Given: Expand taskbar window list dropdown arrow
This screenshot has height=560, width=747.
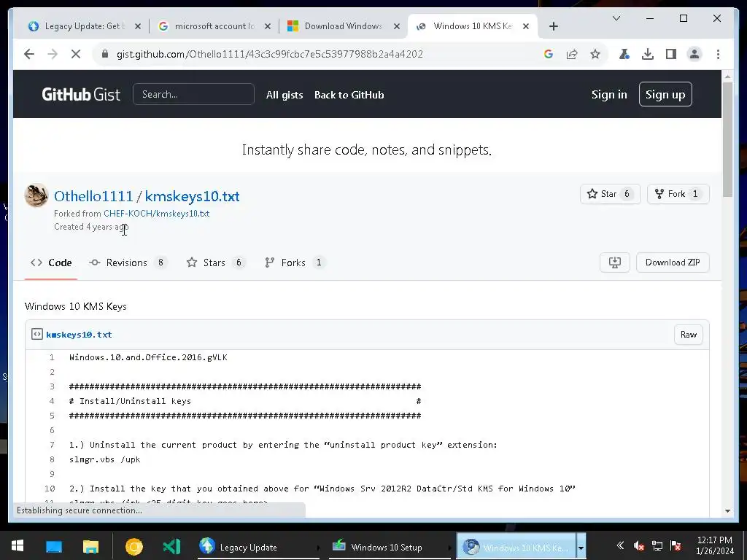Looking at the screenshot, I should click(x=581, y=547).
